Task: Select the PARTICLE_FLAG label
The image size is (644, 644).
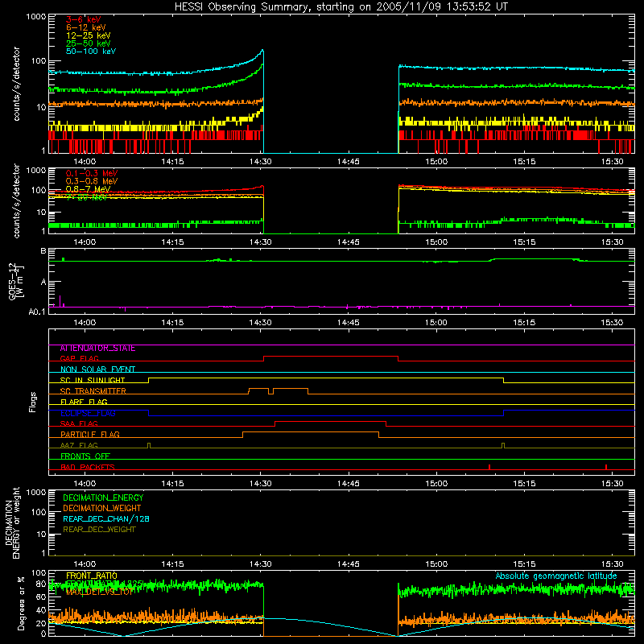Action: [x=90, y=435]
